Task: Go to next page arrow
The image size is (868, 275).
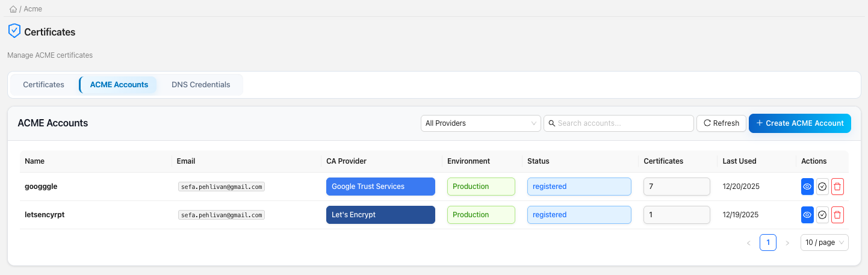Action: [787, 243]
